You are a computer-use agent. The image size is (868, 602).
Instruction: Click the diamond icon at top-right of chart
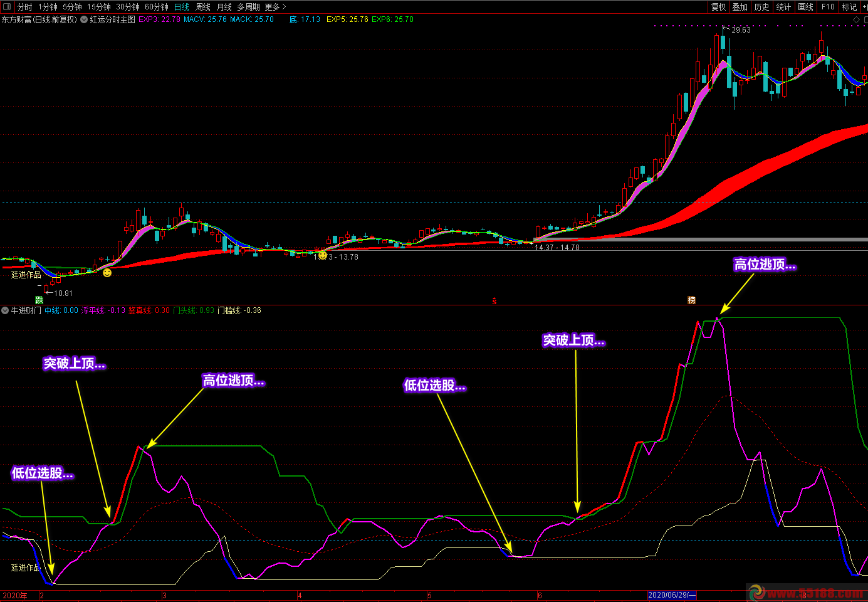coord(857,21)
